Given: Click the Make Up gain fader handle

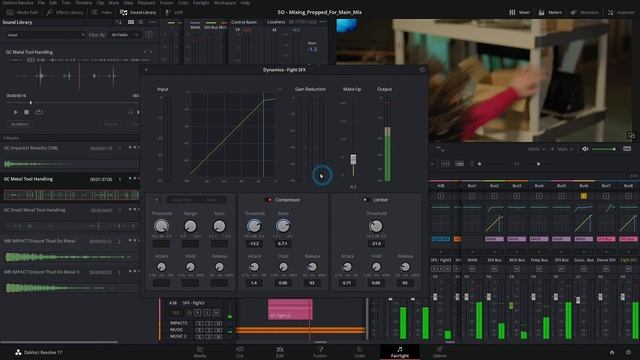Looking at the screenshot, I should (x=353, y=159).
